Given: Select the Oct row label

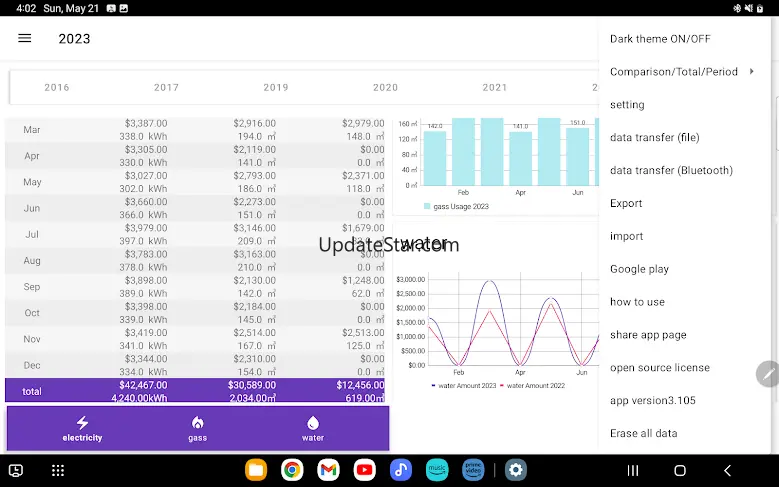Looking at the screenshot, I should coord(32,313).
